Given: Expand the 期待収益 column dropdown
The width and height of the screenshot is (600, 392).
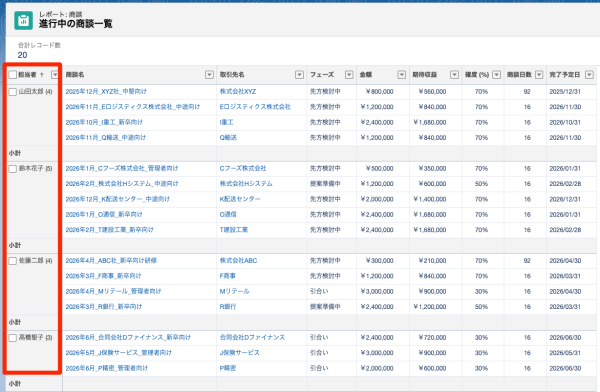Looking at the screenshot, I should tap(455, 75).
